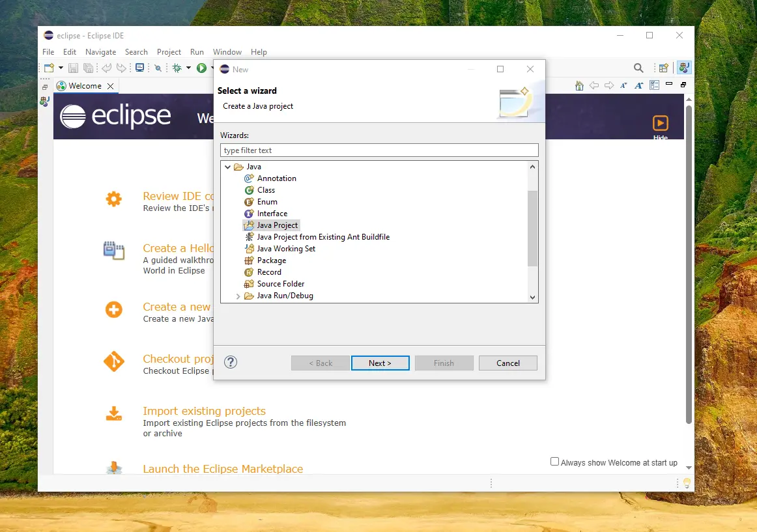This screenshot has width=757, height=532.
Task: Open Launch the Eclipse Marketplace link
Action: click(x=223, y=469)
